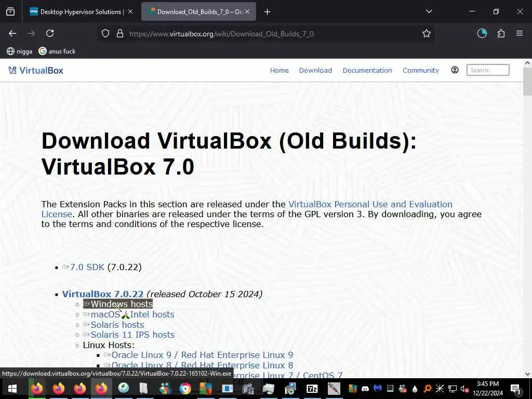
Task: Open the blue circular toolbar icon beside Extensions
Action: click(482, 33)
